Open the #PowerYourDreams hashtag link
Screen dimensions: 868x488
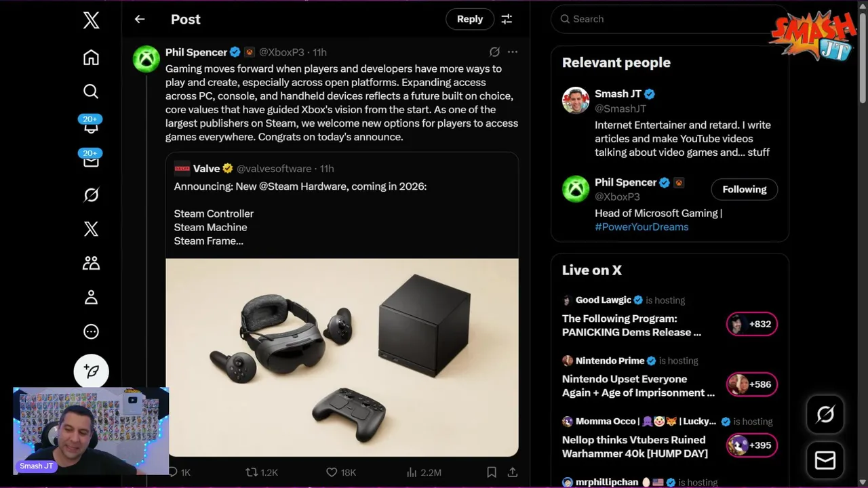click(642, 226)
